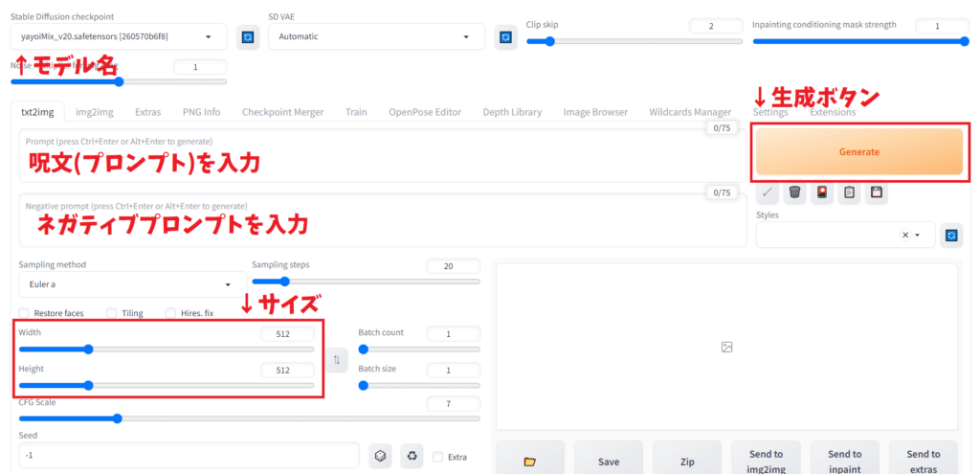Open the PNG Info tab

coord(201,113)
